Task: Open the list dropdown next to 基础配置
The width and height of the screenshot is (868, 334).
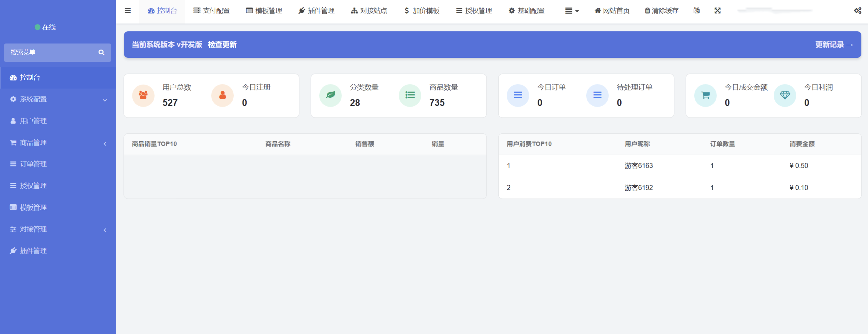Action: (572, 10)
